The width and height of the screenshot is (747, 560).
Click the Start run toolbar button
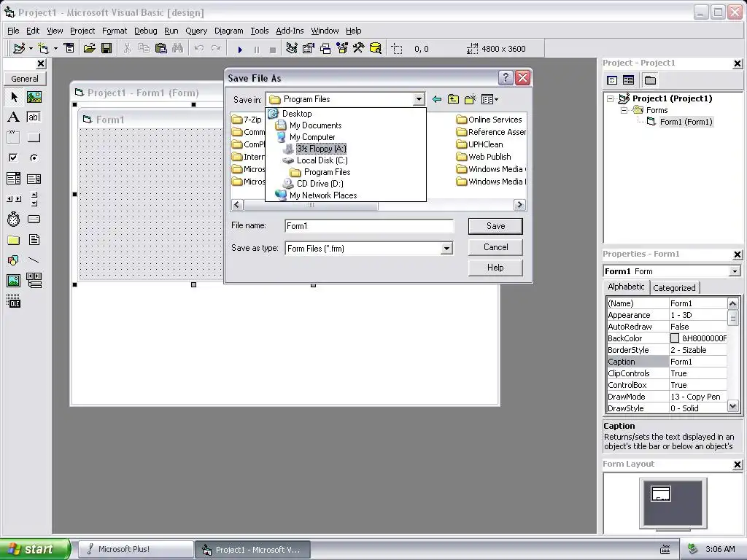click(240, 49)
